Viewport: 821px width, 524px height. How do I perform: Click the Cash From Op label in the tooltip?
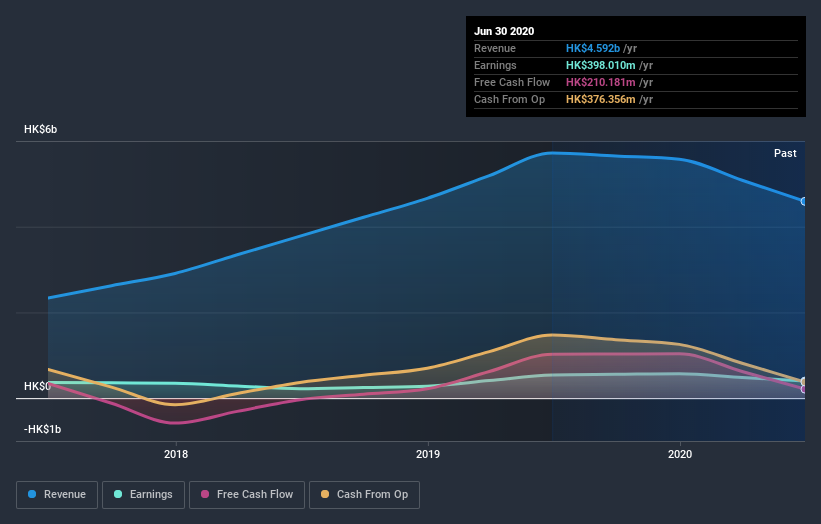(509, 99)
